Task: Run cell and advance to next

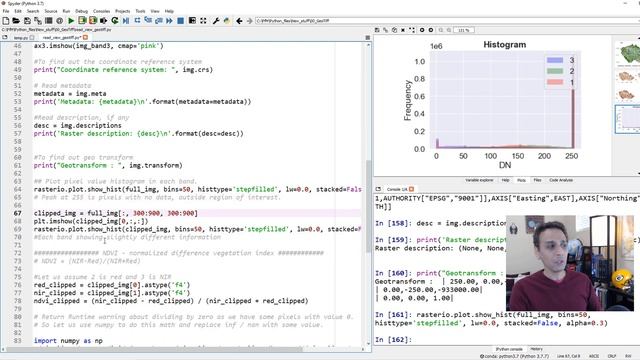Action: (93, 20)
